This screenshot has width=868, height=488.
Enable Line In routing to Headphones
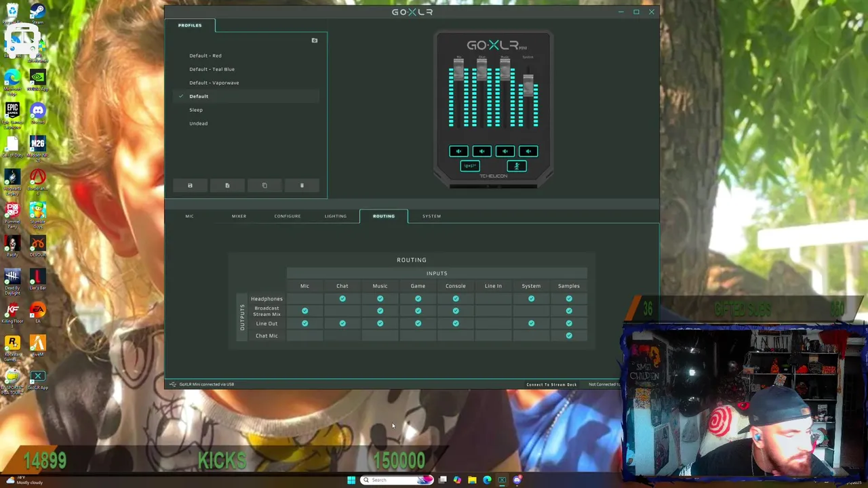pos(493,298)
